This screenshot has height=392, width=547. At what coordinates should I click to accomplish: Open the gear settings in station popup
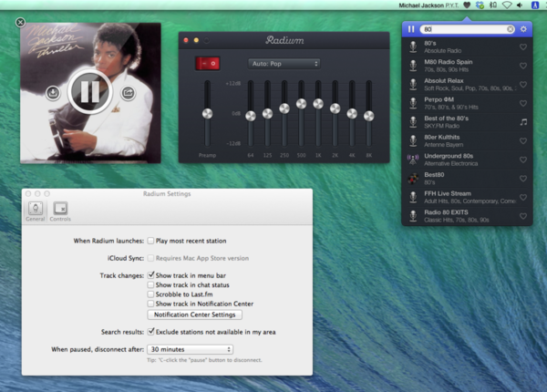pos(523,29)
